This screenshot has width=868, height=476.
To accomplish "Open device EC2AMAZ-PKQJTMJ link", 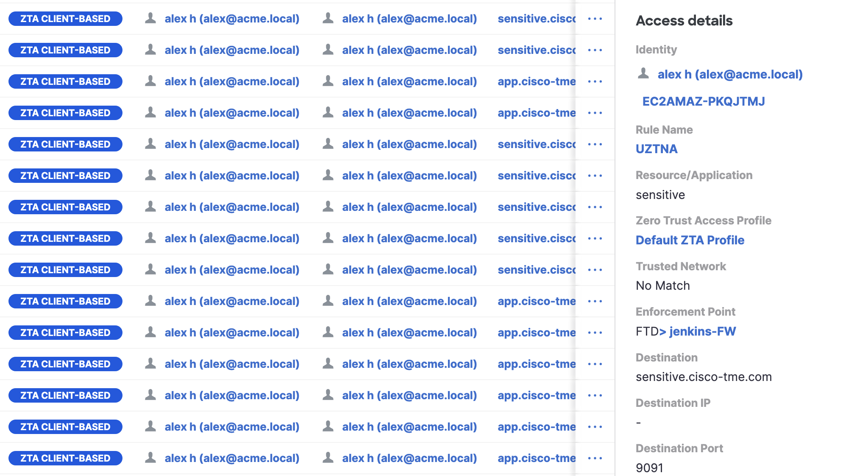I will coord(704,101).
